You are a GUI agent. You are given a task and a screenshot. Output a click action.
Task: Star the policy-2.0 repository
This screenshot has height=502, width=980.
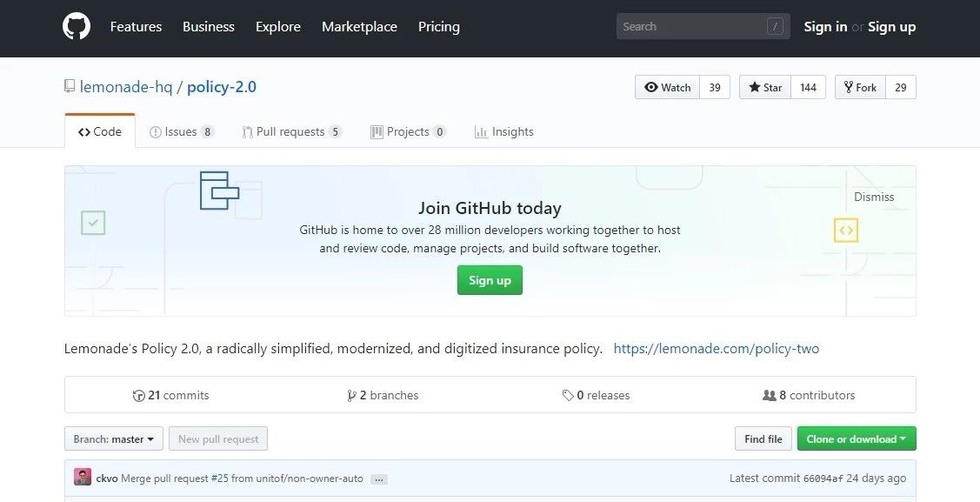[x=765, y=88]
